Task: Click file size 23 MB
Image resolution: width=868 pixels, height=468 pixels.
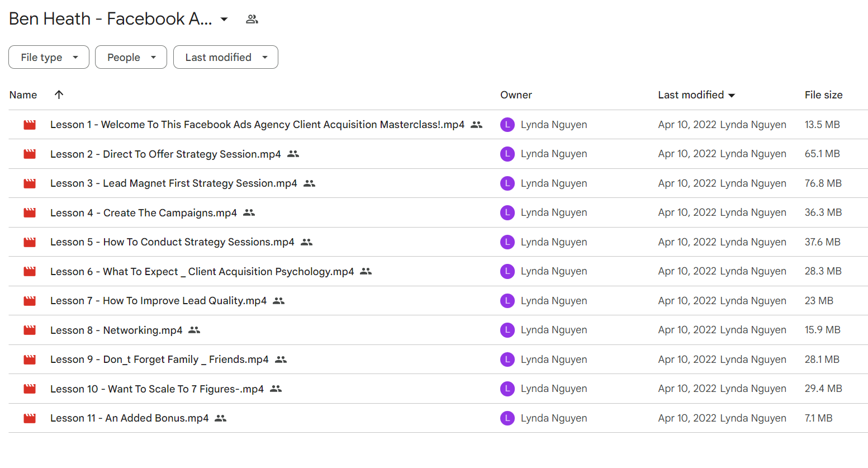Action: click(x=819, y=301)
